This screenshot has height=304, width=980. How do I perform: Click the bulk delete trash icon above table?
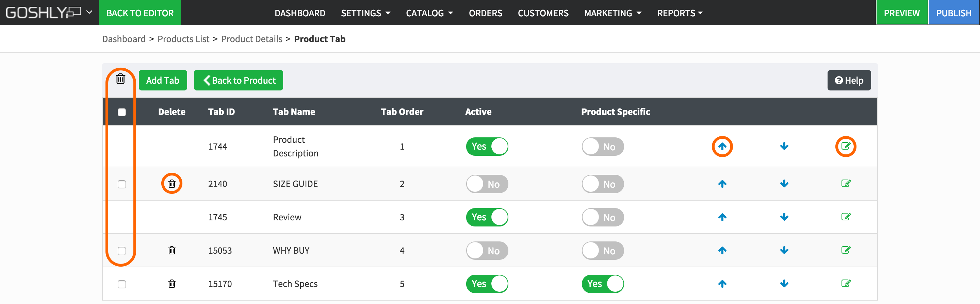tap(120, 79)
